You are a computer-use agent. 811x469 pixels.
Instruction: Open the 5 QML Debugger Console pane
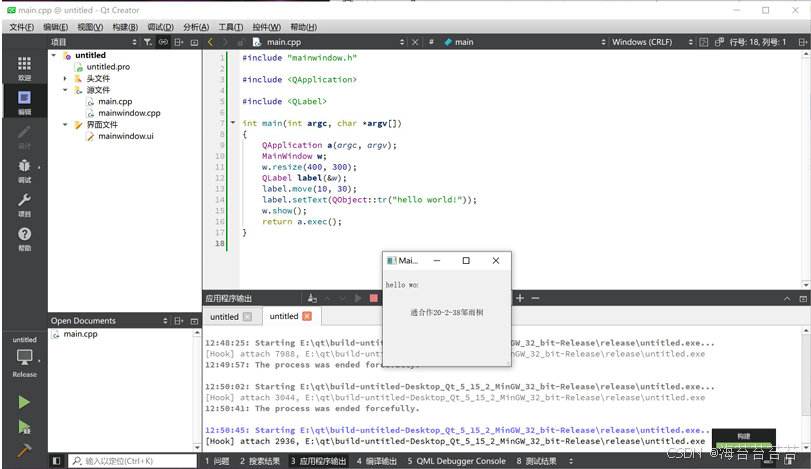click(x=456, y=461)
